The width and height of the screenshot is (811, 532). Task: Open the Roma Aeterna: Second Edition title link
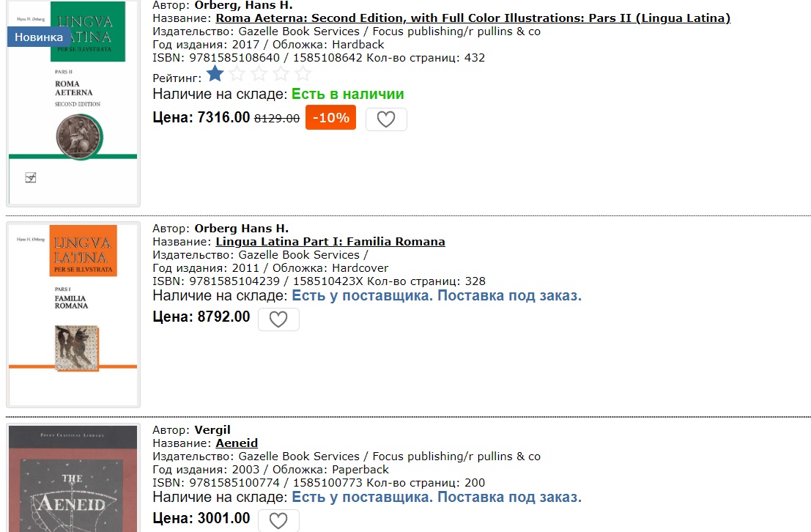click(473, 18)
